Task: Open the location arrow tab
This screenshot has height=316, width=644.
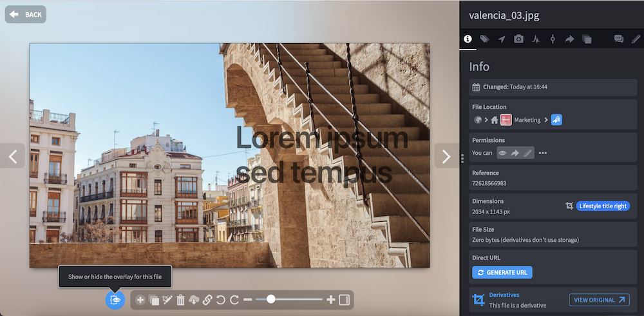Action: click(502, 39)
